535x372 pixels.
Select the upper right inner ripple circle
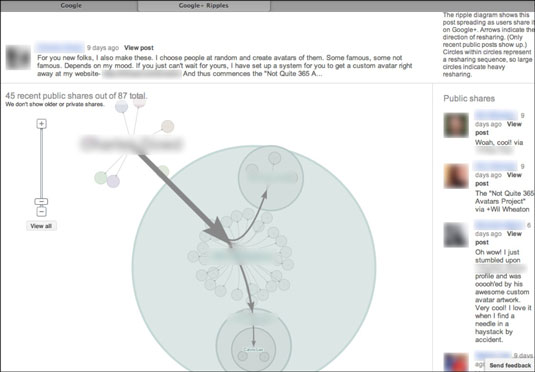point(271,178)
